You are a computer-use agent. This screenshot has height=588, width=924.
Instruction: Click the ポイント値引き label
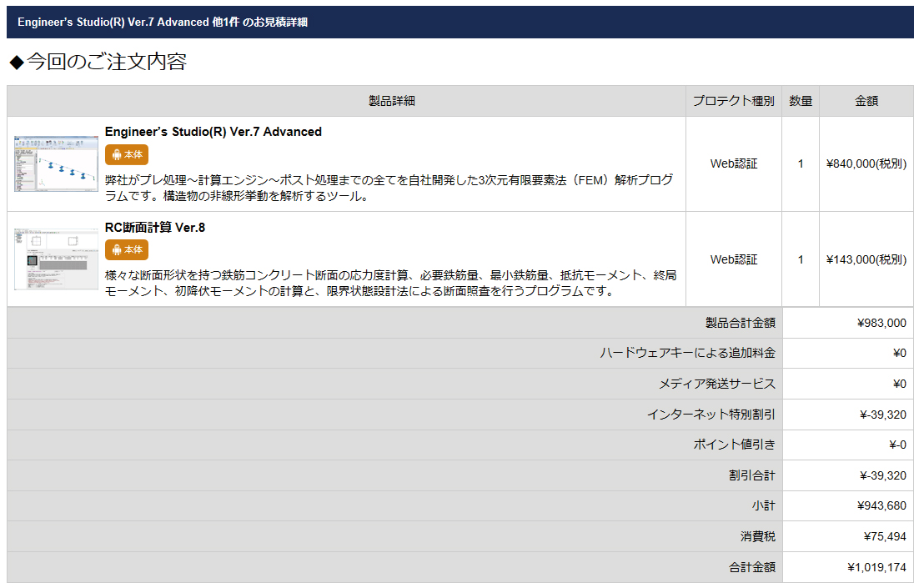click(x=735, y=445)
